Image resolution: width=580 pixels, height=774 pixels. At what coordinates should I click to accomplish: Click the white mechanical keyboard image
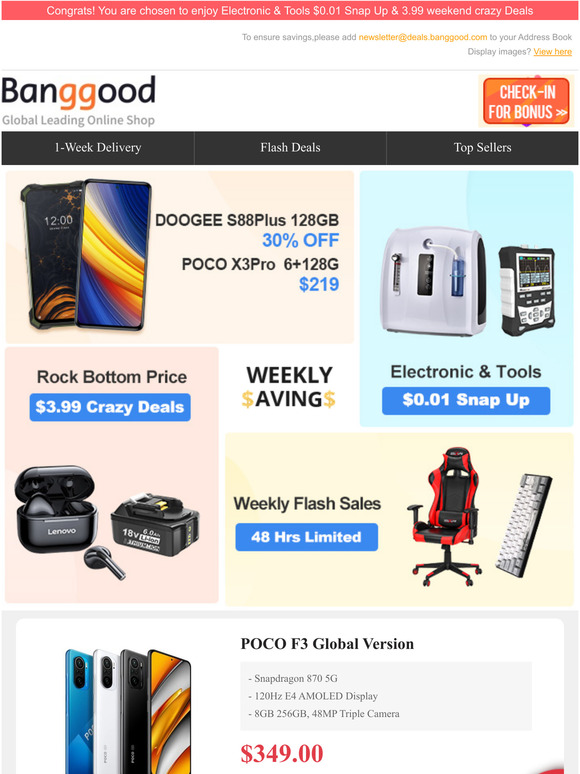524,525
